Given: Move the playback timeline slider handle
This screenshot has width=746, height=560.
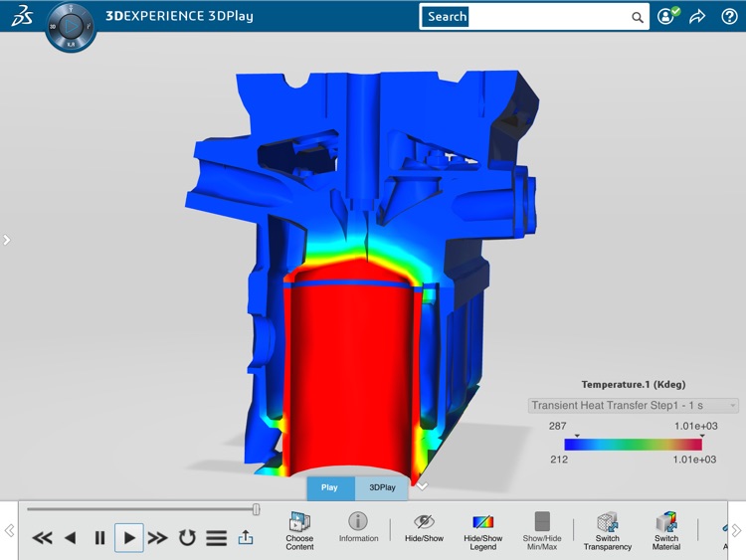Looking at the screenshot, I should 256,509.
